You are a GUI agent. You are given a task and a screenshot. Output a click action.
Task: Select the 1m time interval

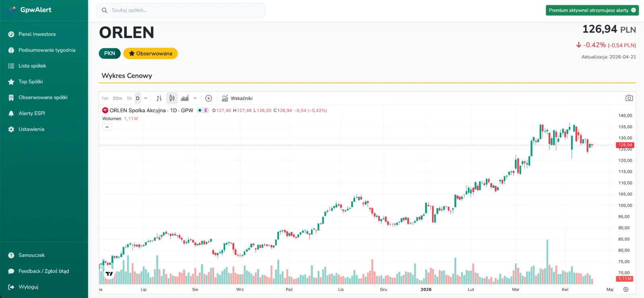point(105,98)
